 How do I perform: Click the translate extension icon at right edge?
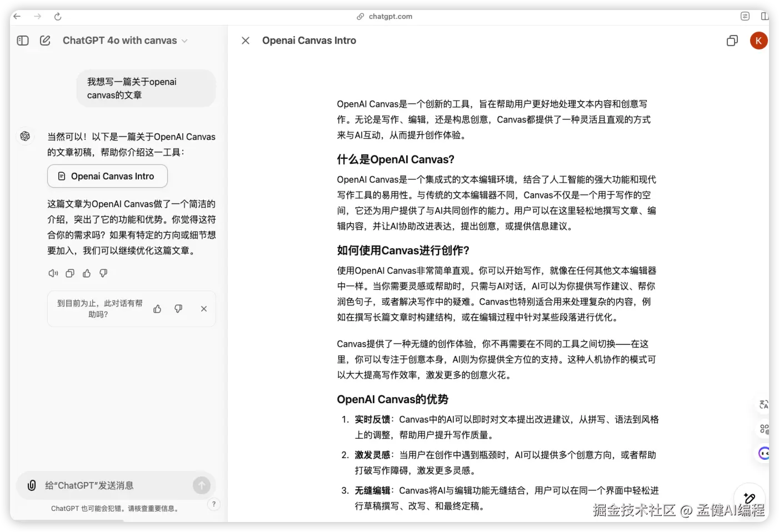click(764, 404)
